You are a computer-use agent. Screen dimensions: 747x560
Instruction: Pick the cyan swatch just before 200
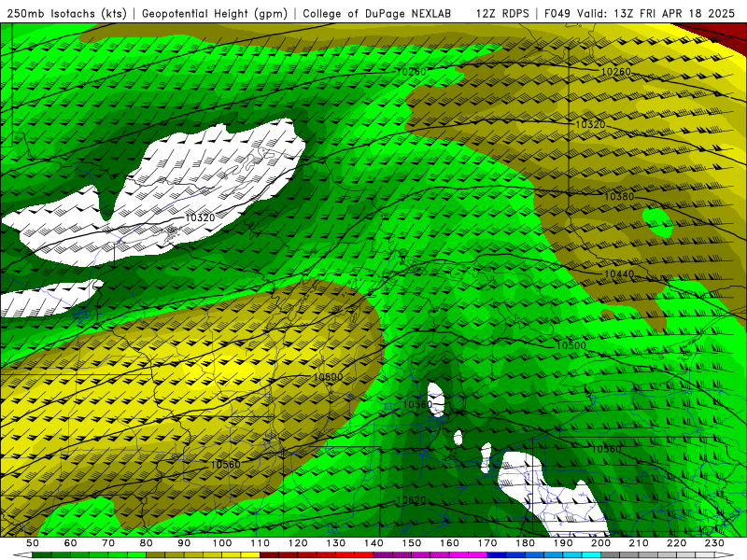click(591, 555)
